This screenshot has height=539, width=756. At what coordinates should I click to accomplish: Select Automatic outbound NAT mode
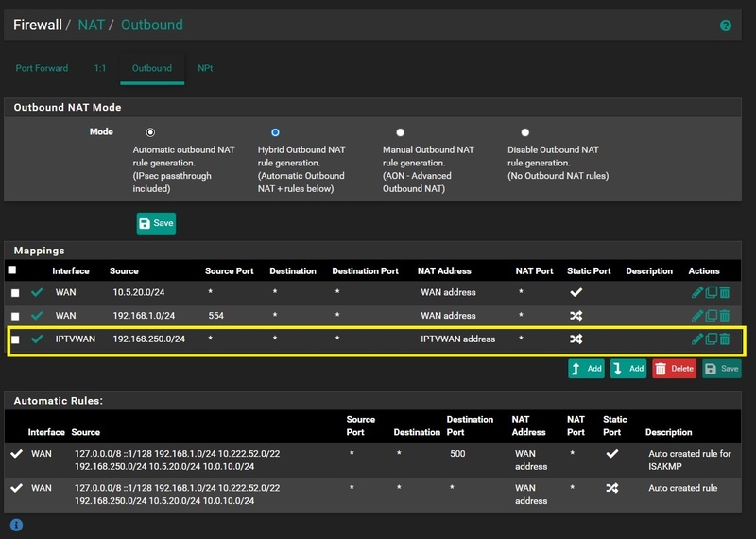tap(150, 132)
